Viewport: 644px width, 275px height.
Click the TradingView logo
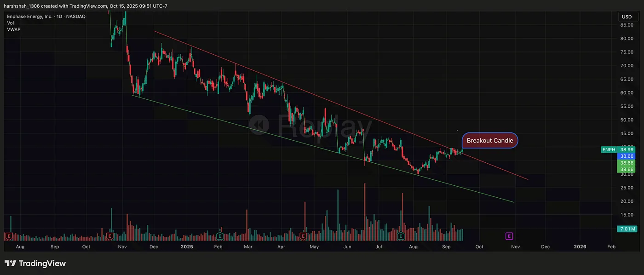click(x=35, y=264)
